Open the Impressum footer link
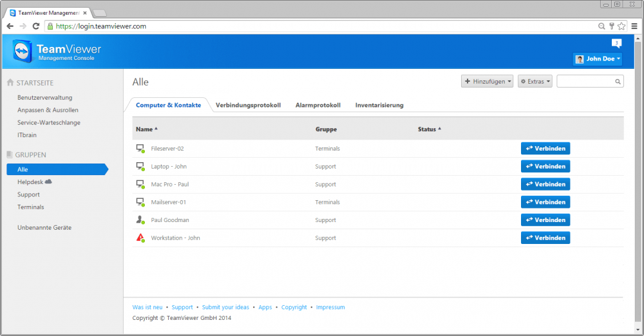The height and width of the screenshot is (336, 644). pyautogui.click(x=330, y=307)
